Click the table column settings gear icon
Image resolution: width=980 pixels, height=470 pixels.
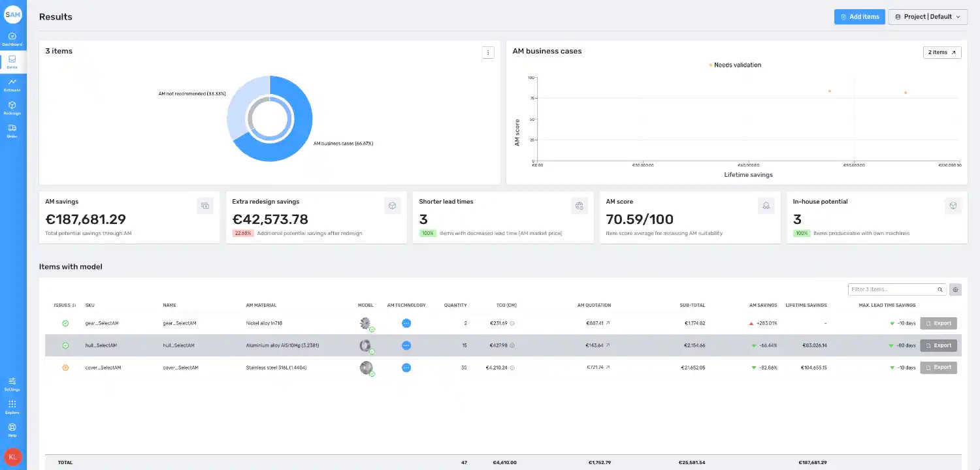(x=955, y=289)
